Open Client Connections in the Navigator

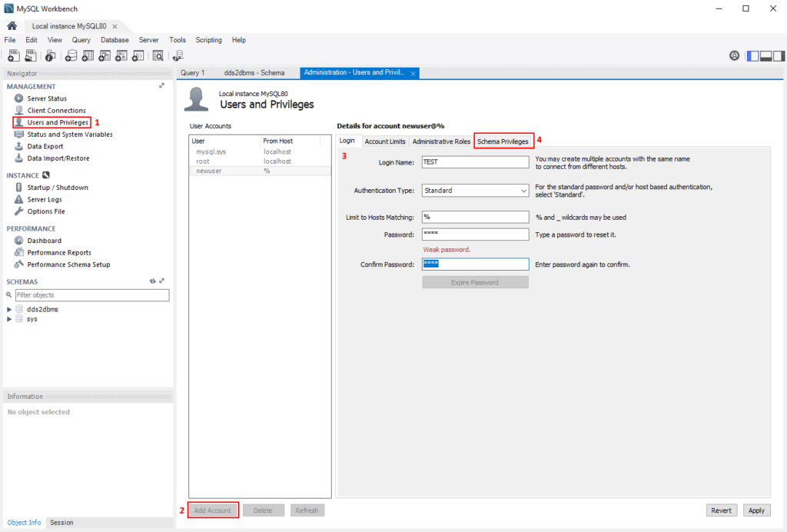(56, 111)
